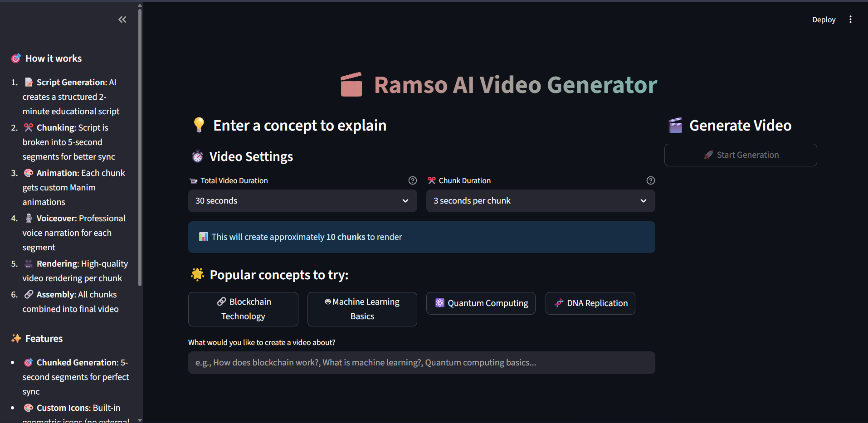Click the memo icon beside Script Generation

click(29, 82)
